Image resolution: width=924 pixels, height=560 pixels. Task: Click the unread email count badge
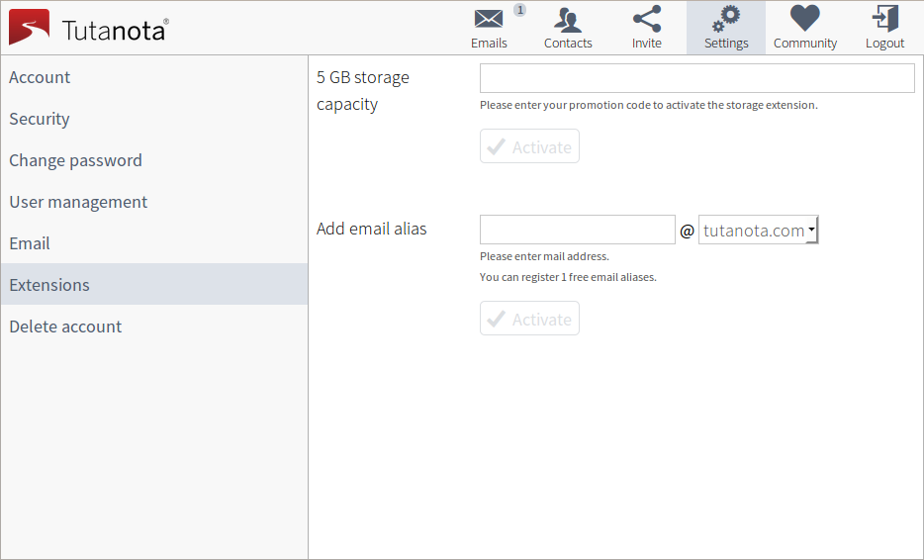tap(519, 10)
